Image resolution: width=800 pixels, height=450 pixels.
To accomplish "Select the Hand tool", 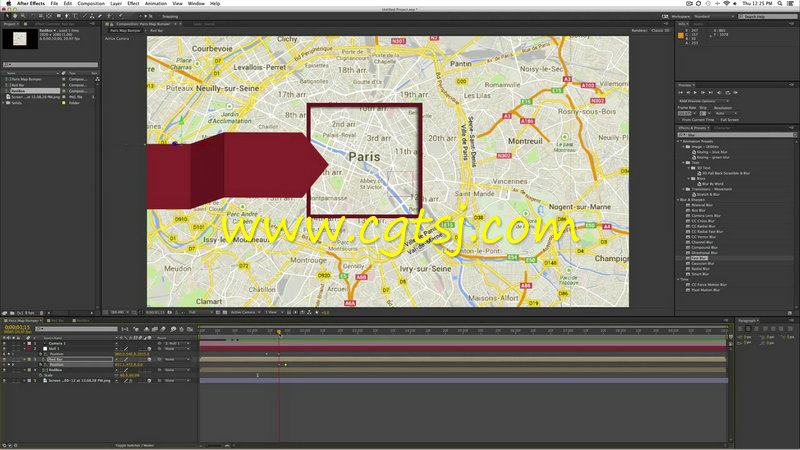I will [15, 16].
